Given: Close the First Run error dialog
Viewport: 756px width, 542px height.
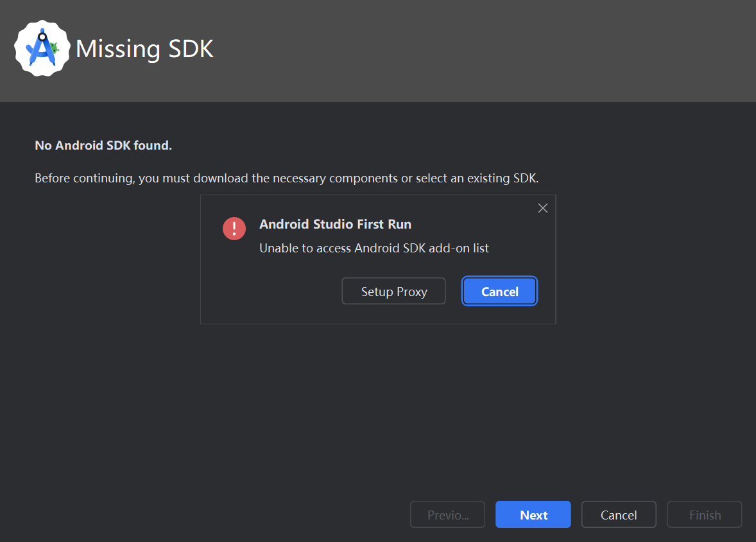Looking at the screenshot, I should (543, 208).
